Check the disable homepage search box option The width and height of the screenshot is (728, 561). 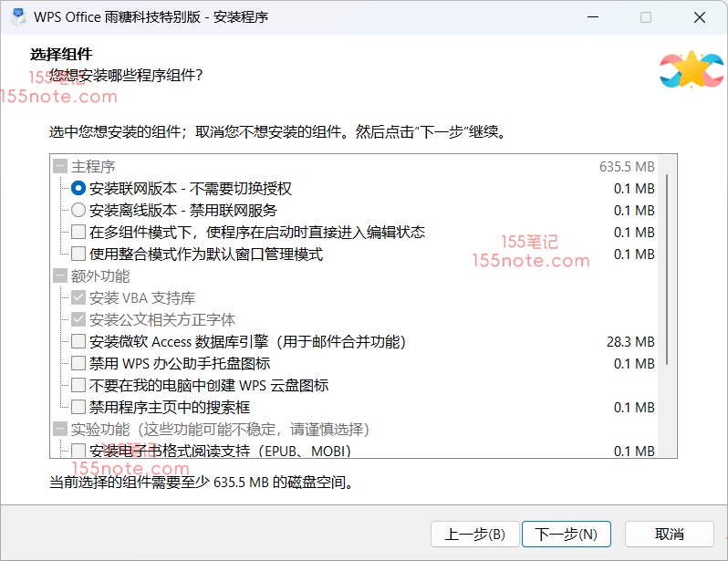pyautogui.click(x=78, y=408)
